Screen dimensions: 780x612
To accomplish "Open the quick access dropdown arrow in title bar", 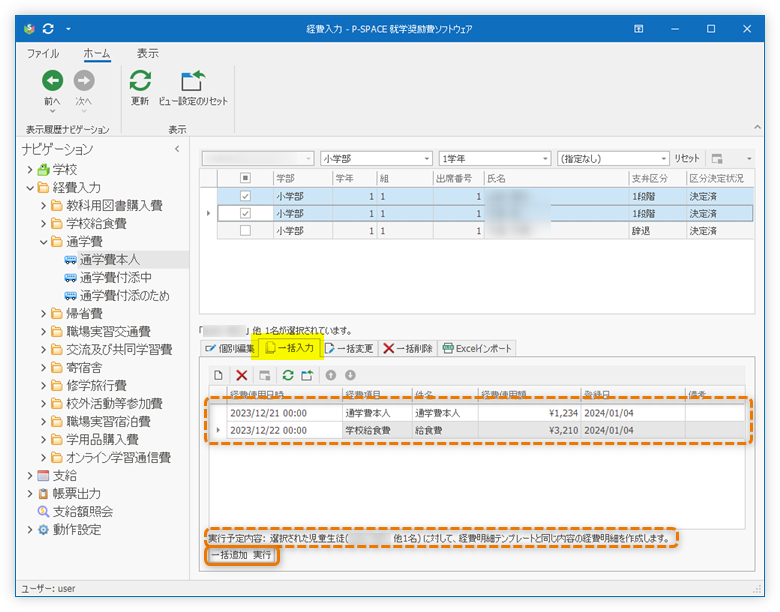I will pos(68,29).
